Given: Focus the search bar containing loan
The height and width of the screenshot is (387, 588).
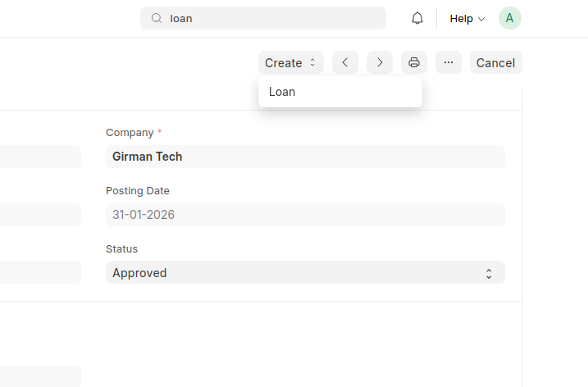Looking at the screenshot, I should click(263, 18).
